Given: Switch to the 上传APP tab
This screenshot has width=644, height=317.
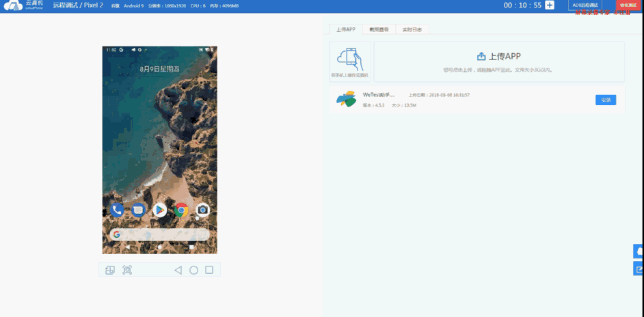Looking at the screenshot, I should click(345, 29).
